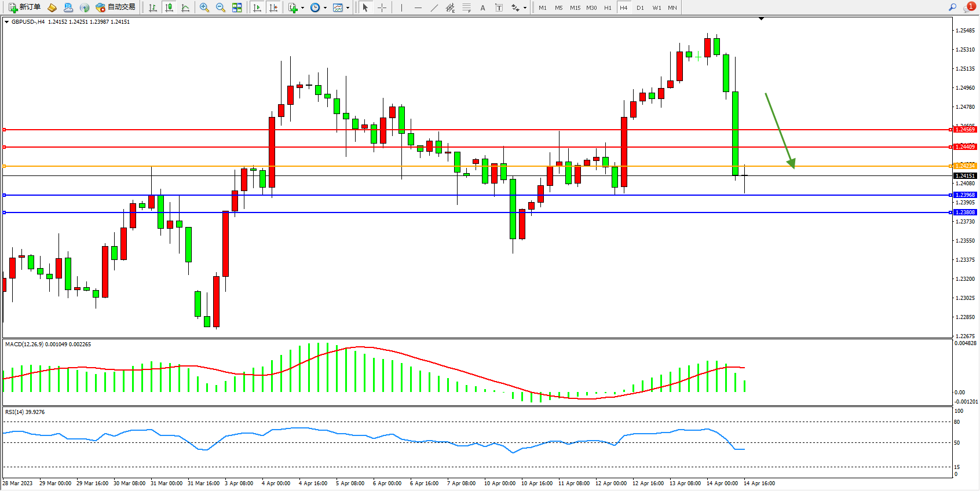This screenshot has width=980, height=491.
Task: Switch chart to candlestick mode
Action: pyautogui.click(x=169, y=8)
